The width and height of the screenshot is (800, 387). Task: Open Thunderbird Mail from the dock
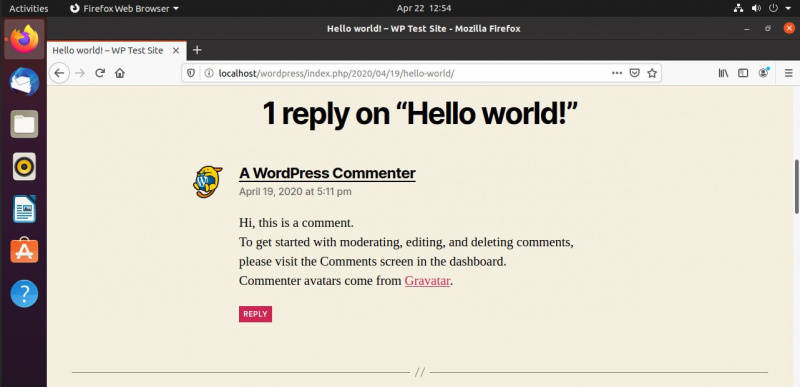24,82
